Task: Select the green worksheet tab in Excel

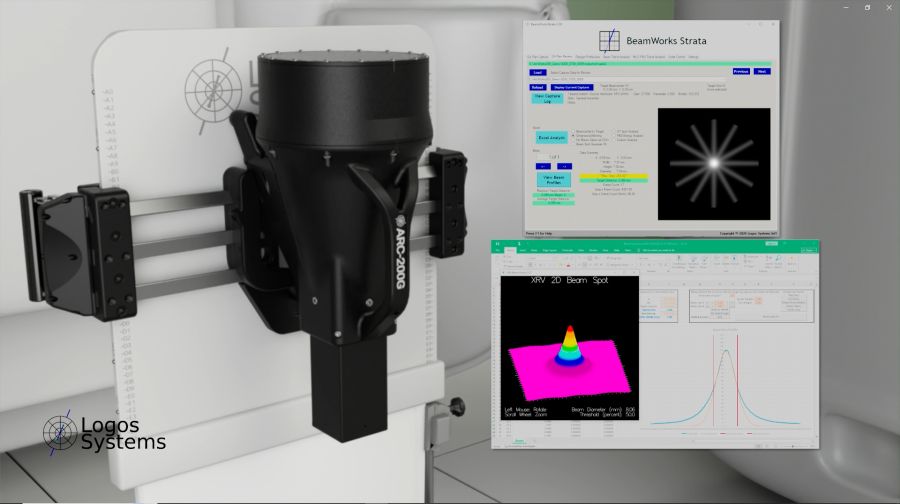Action: pos(519,441)
